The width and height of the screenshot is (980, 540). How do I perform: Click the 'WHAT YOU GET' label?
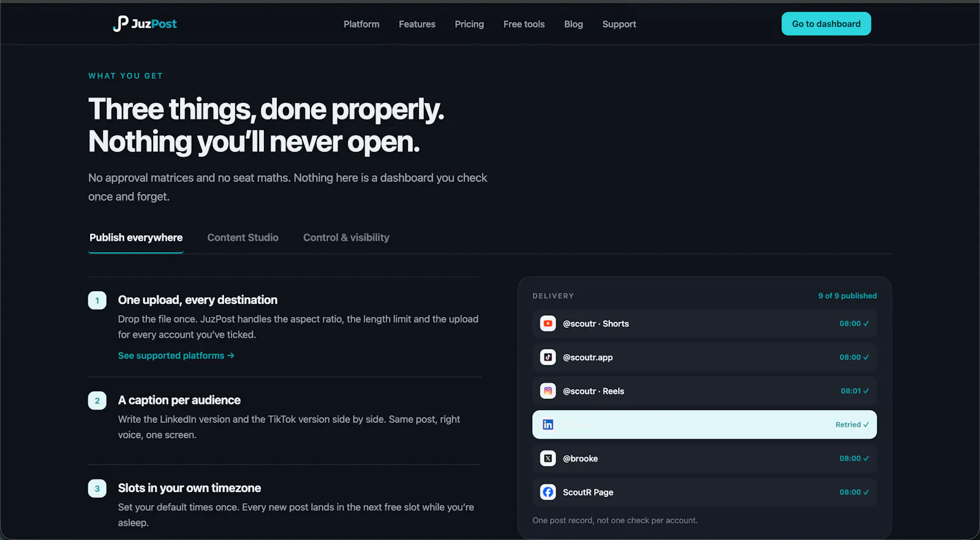point(126,76)
